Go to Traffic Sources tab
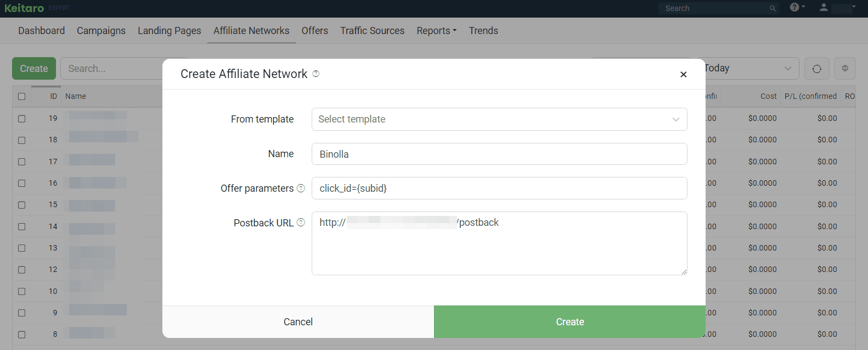This screenshot has height=350, width=868. click(372, 31)
